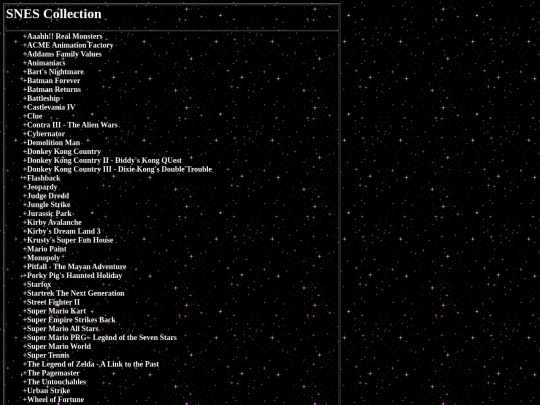Select the Kirby Avalanche entry
The width and height of the screenshot is (540, 405).
pyautogui.click(x=54, y=223)
